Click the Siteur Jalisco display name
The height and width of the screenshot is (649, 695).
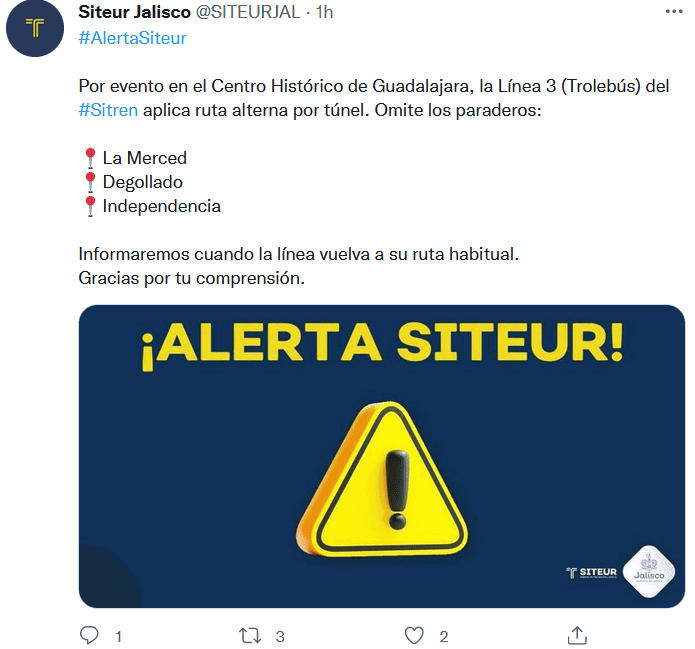(134, 12)
